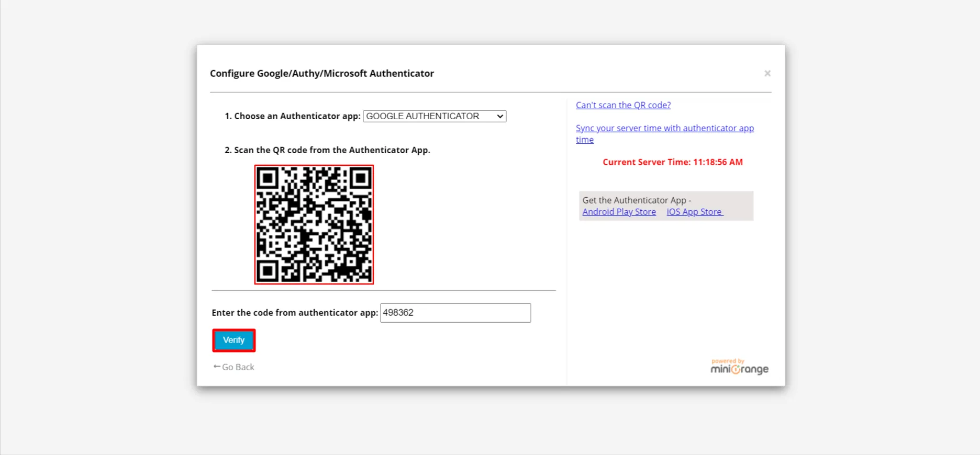Click the Get the Authenticator App text
Image resolution: width=980 pixels, height=455 pixels.
637,200
